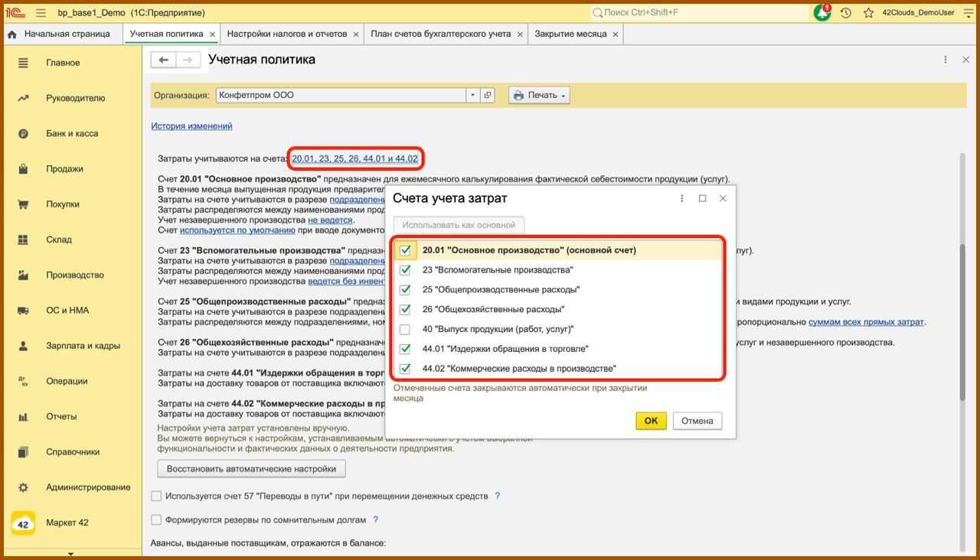This screenshot has height=560, width=980.
Task: Click the Администрирование gear icon
Action: click(x=23, y=487)
